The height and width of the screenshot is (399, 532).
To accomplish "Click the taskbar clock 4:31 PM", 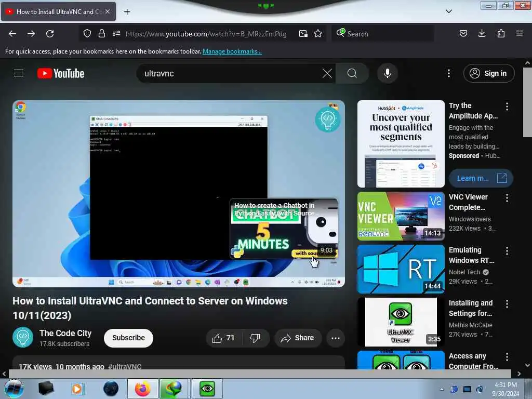I will [x=506, y=389].
